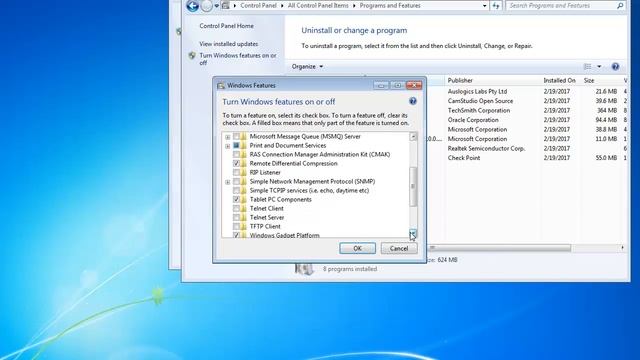The image size is (640, 360).
Task: Click folder icon of TFTP Client
Action: [x=244, y=227]
